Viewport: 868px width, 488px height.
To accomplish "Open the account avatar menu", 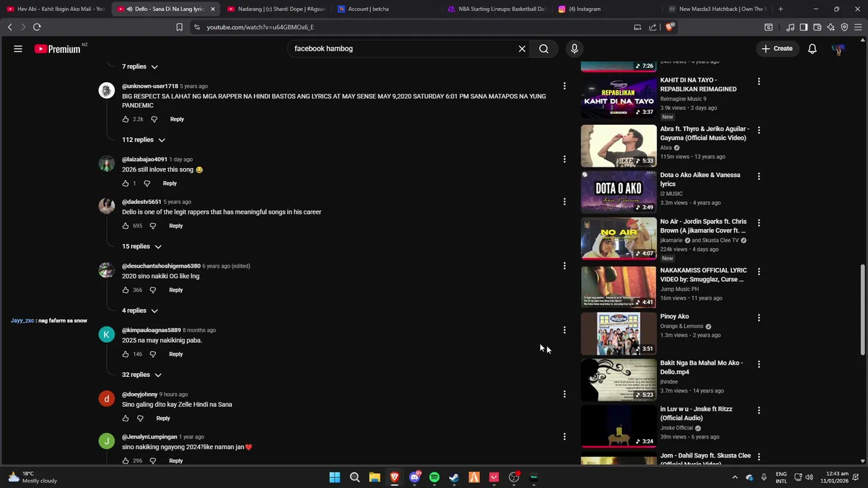I will pos(839,49).
